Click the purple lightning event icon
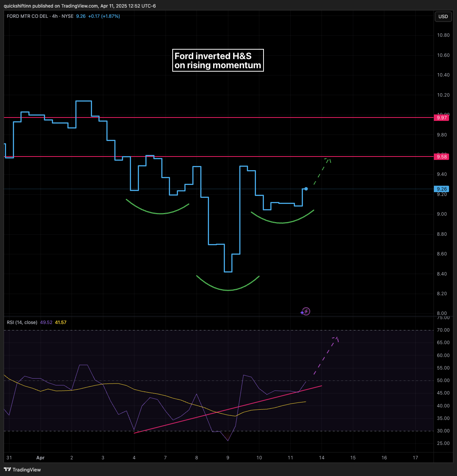The width and height of the screenshot is (457, 476). point(306,312)
